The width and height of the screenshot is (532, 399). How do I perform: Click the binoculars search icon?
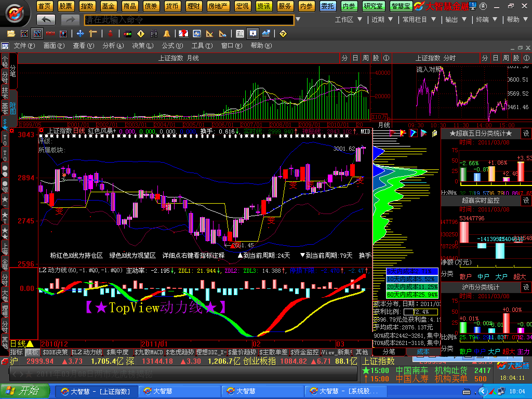[154, 34]
